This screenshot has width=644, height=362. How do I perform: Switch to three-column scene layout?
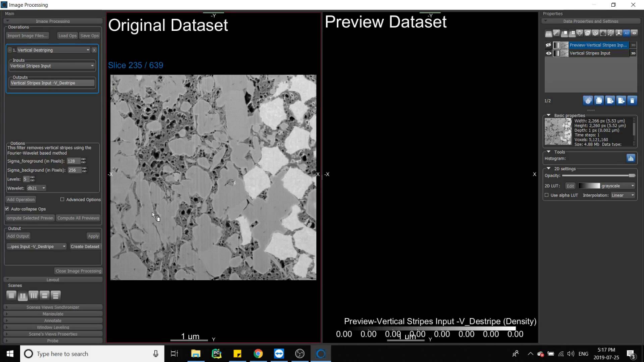34,295
